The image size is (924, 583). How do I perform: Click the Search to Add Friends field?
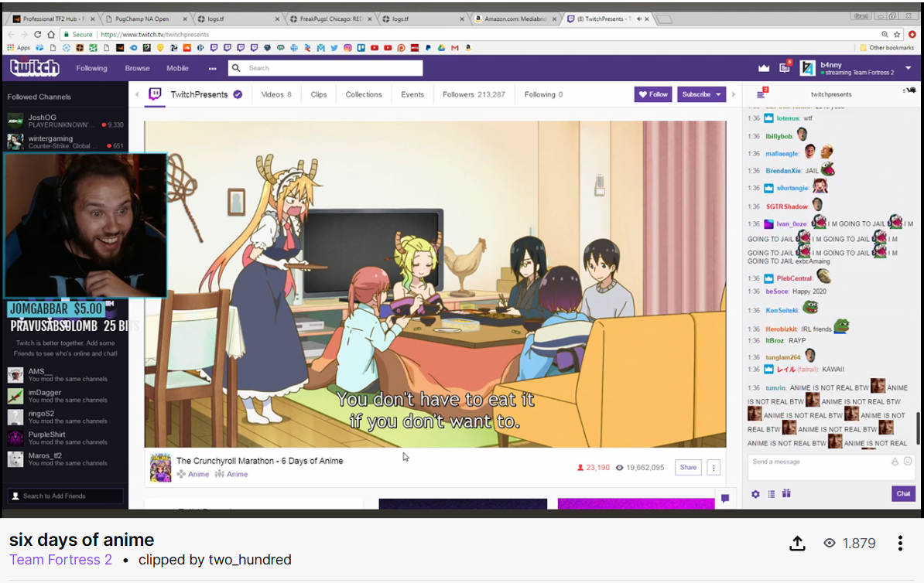pyautogui.click(x=66, y=496)
